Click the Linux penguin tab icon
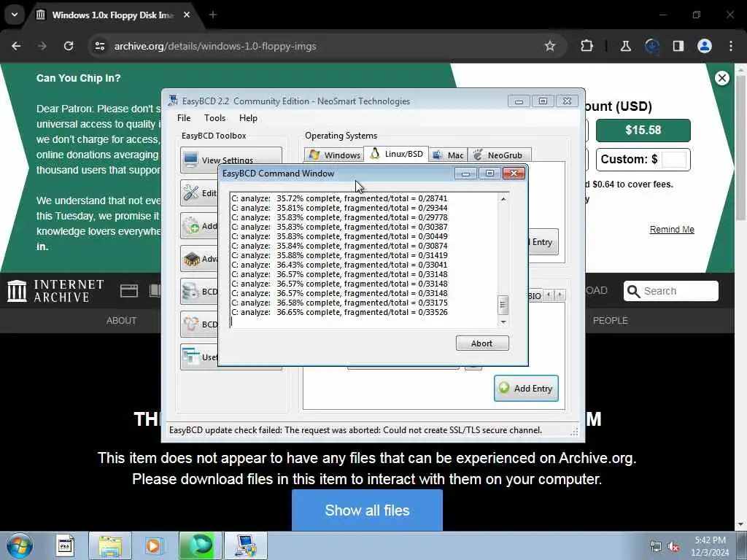The image size is (747, 560). [x=375, y=153]
